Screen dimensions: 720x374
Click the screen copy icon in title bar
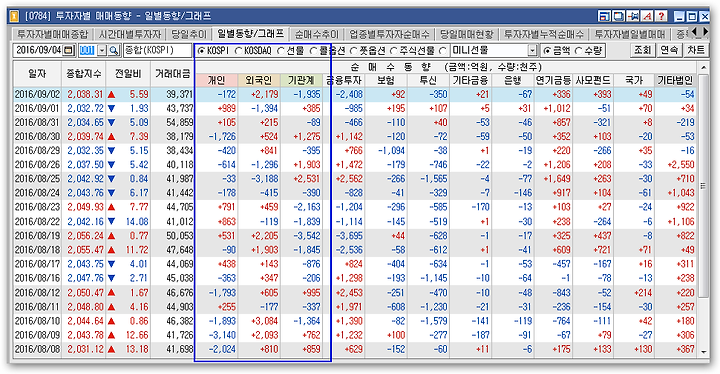click(x=619, y=16)
